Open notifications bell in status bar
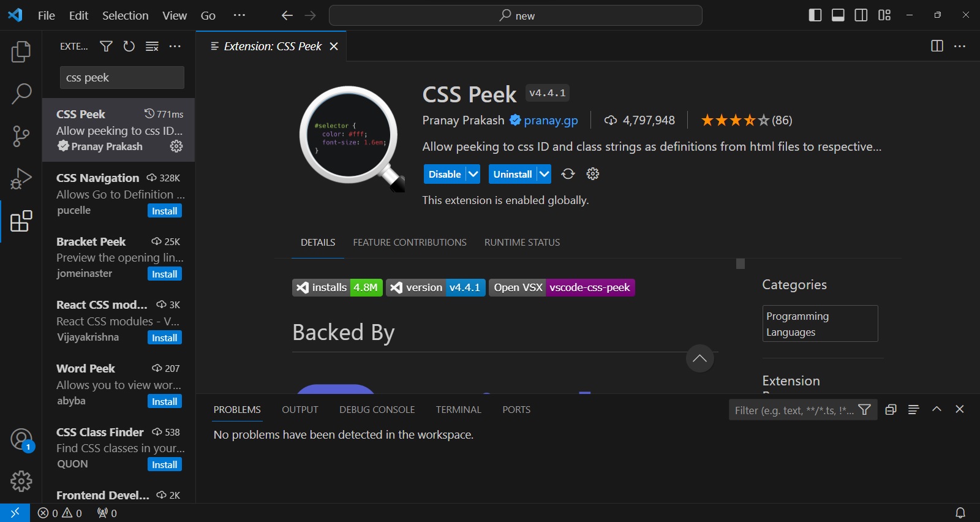Image resolution: width=980 pixels, height=522 pixels. (x=960, y=513)
